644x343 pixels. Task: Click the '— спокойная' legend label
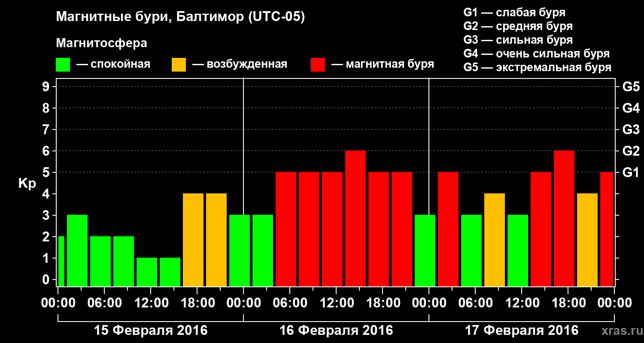113,64
